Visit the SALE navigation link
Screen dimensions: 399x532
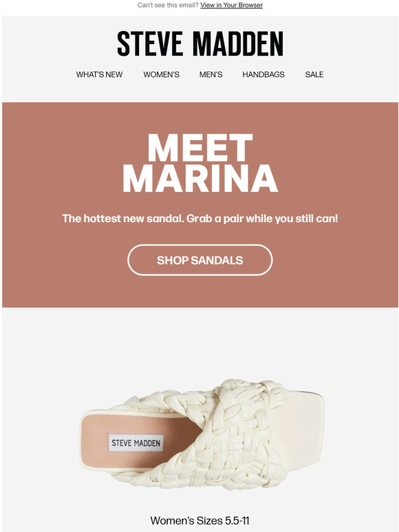point(314,74)
